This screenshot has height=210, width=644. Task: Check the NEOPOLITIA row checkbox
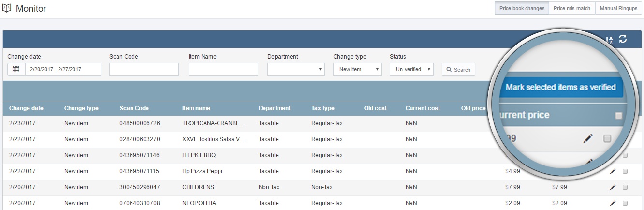(625, 203)
